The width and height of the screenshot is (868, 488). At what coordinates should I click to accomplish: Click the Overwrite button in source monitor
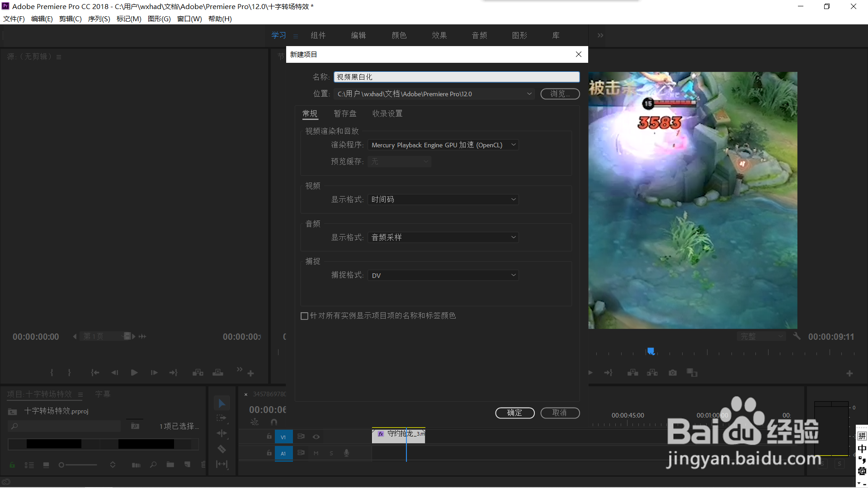(x=218, y=373)
